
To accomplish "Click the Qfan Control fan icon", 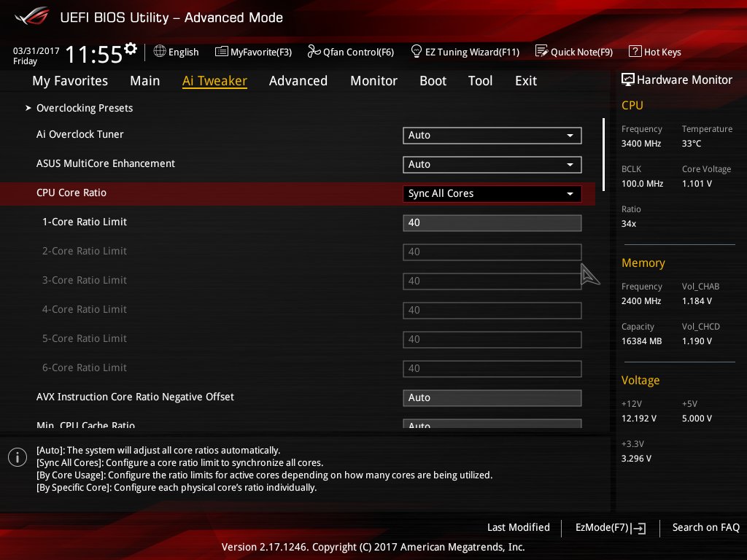I will click(x=314, y=52).
